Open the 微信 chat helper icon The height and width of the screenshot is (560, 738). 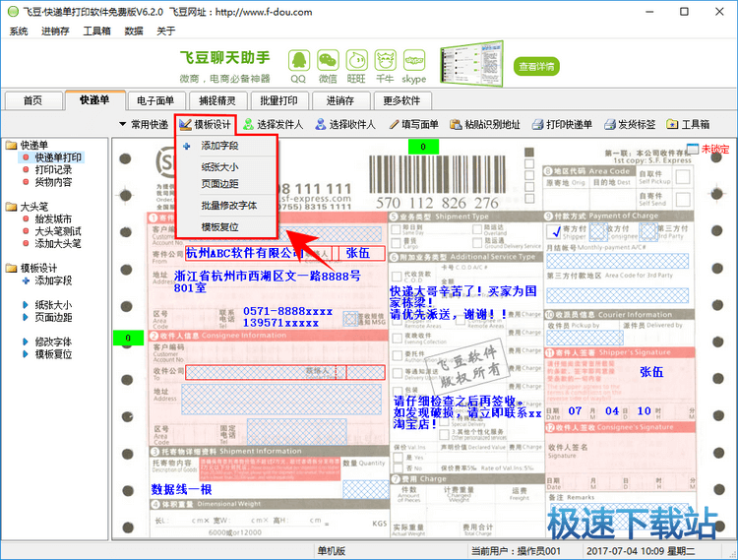pyautogui.click(x=328, y=61)
